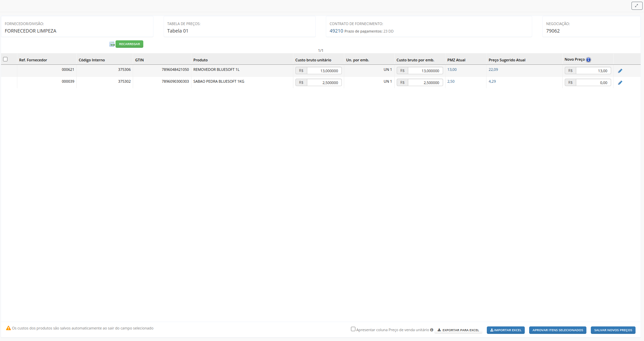
Task: Click suggested price 4,29 link
Action: (492, 81)
